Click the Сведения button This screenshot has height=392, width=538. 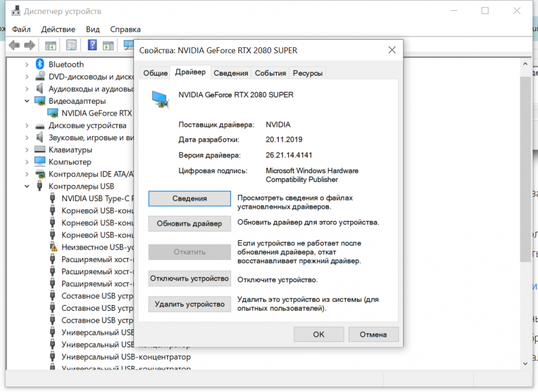tap(189, 198)
